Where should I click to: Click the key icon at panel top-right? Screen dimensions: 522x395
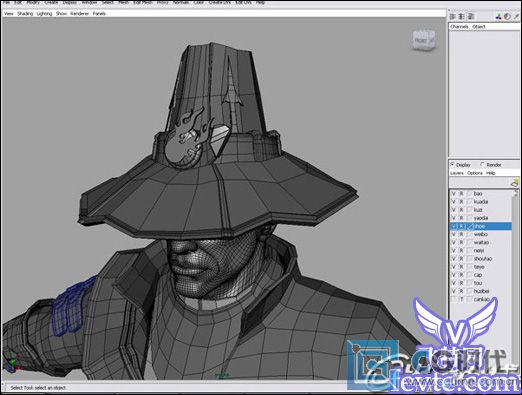(516, 16)
